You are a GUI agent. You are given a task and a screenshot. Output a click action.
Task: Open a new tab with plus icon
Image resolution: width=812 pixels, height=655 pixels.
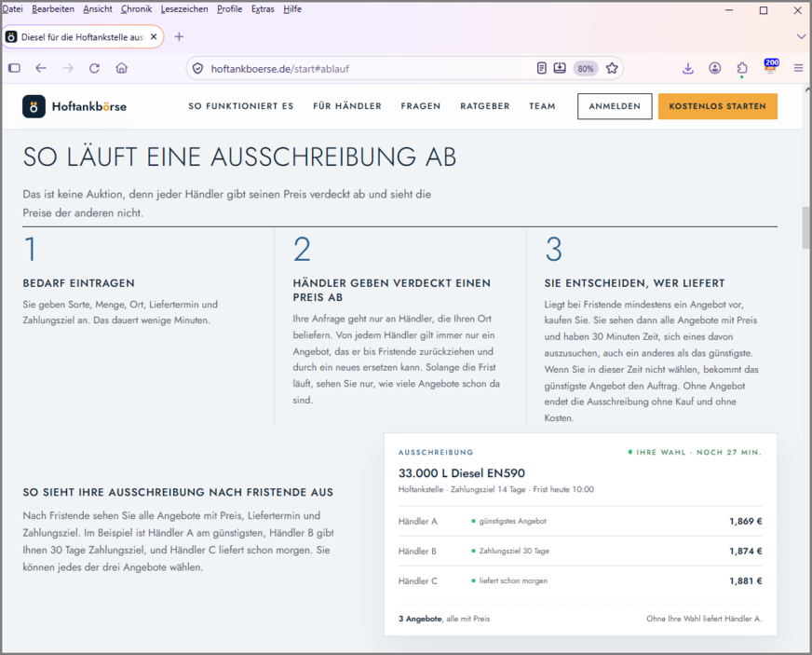(179, 36)
